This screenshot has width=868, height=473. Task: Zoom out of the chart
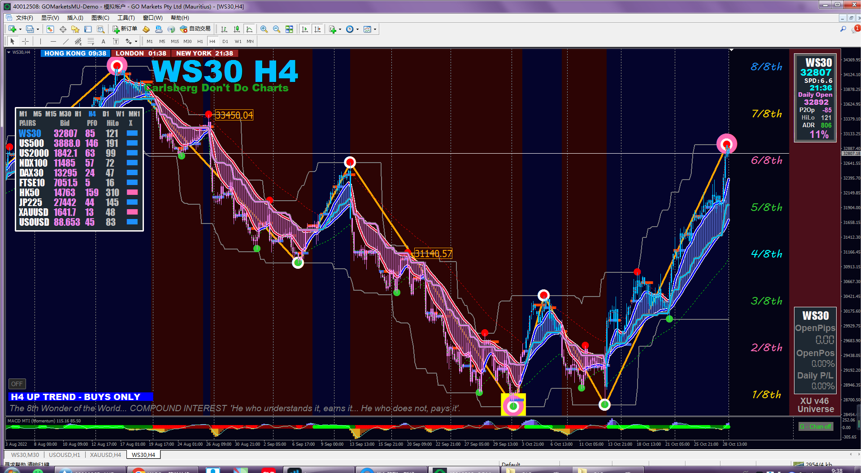point(277,29)
